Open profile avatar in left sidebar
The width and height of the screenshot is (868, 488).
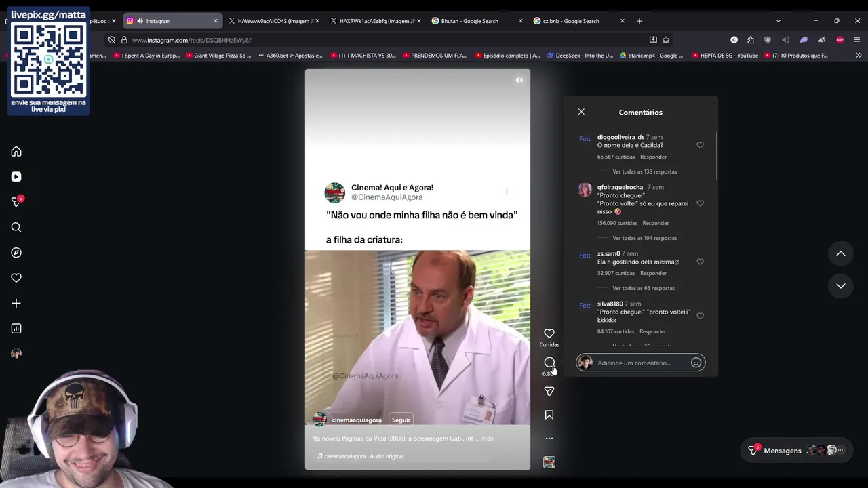[x=16, y=354]
